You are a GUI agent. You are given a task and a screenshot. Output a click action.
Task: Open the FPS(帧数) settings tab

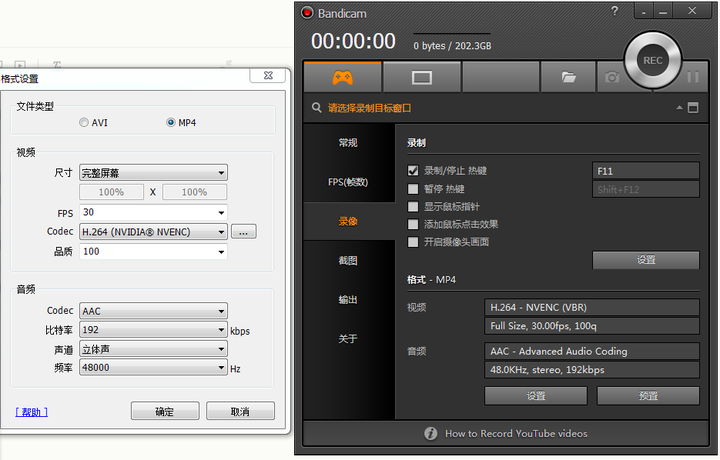pos(349,182)
